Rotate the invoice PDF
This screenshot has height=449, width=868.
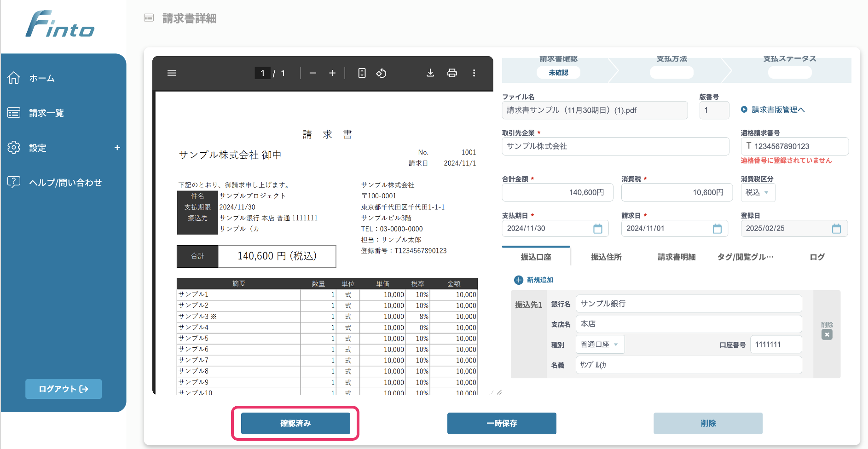pos(381,73)
